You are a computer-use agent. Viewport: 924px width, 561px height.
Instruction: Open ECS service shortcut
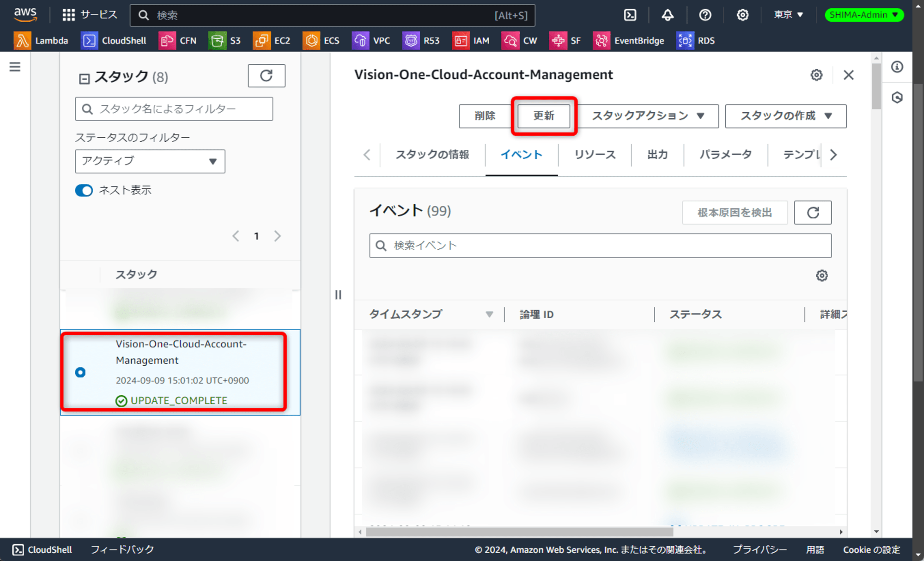pos(321,41)
